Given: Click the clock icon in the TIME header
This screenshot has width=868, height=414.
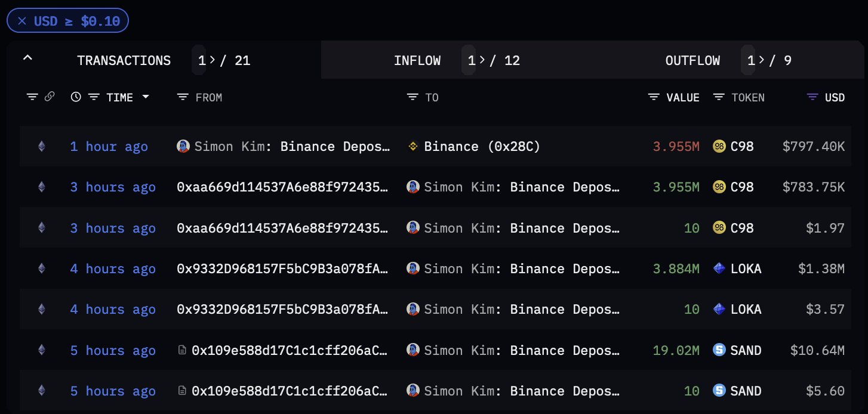Looking at the screenshot, I should pyautogui.click(x=75, y=97).
